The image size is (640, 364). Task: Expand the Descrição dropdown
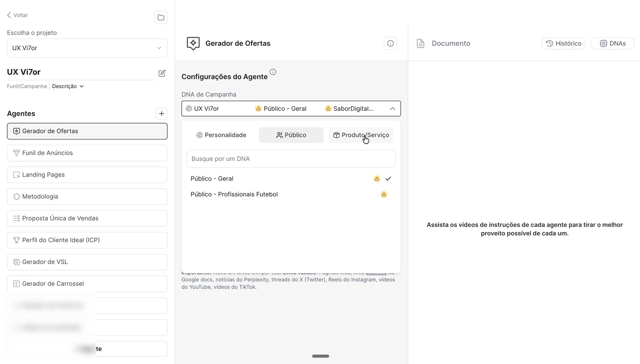click(68, 86)
